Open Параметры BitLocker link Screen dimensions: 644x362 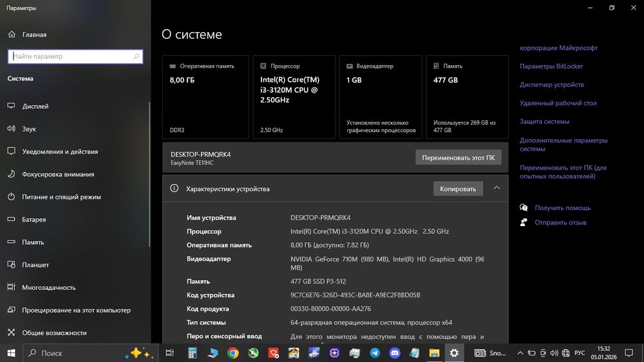pyautogui.click(x=551, y=66)
